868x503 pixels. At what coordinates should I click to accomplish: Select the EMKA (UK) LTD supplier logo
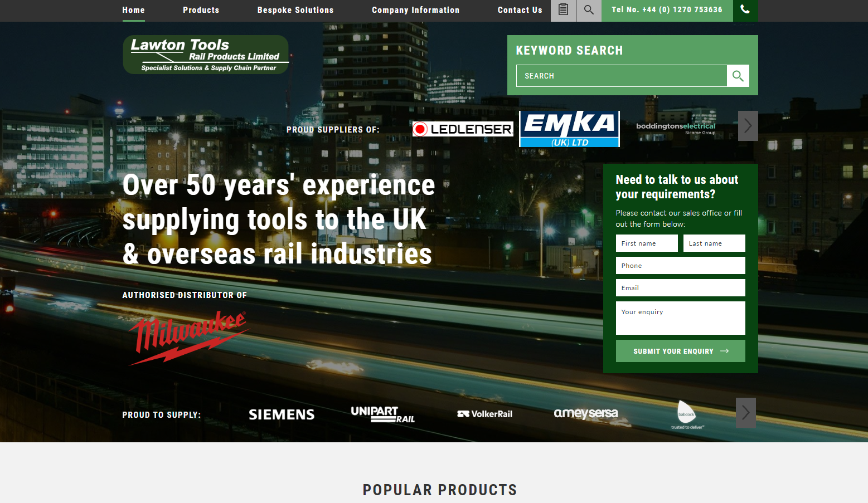[x=569, y=128]
